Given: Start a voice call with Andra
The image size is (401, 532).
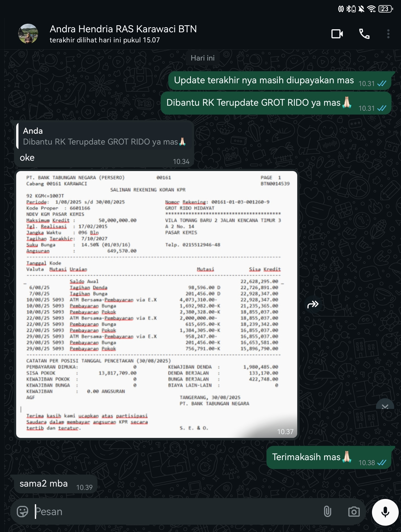Looking at the screenshot, I should point(364,34).
